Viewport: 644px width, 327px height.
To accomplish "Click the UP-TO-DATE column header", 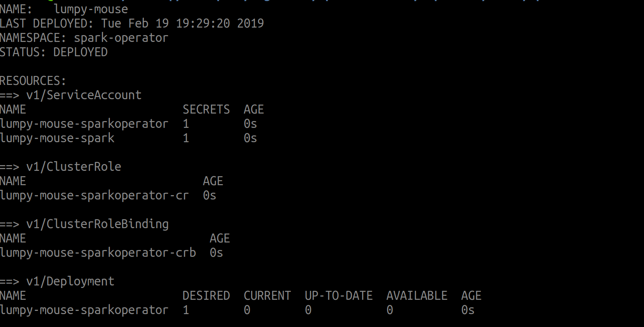I will click(338, 295).
